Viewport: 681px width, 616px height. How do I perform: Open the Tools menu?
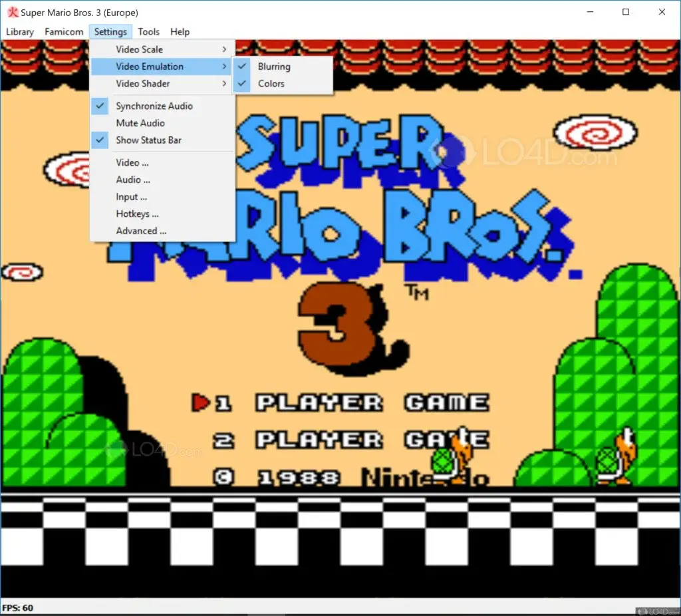pos(148,32)
